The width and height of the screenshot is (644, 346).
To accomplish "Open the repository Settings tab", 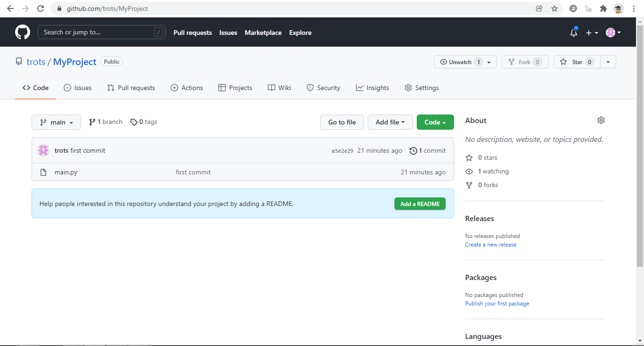I will [421, 88].
